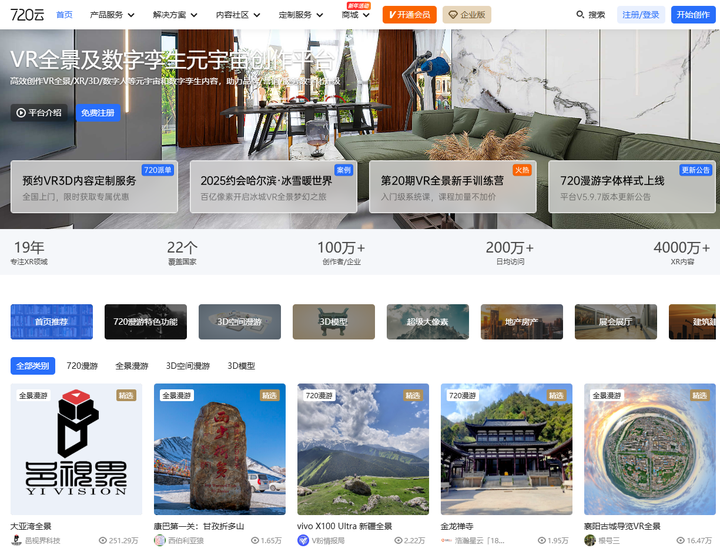Viewport: 720px width, 555px height.
Task: Open the search magnifier icon
Action: [x=580, y=15]
